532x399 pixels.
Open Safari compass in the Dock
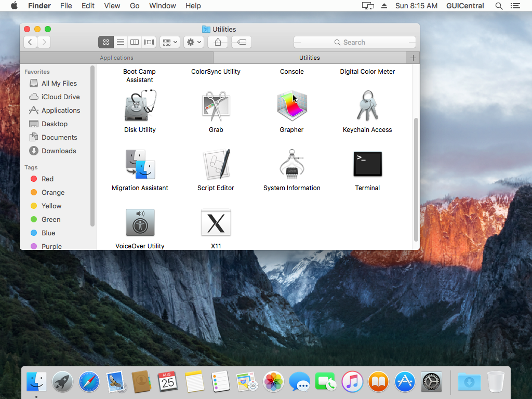click(89, 382)
